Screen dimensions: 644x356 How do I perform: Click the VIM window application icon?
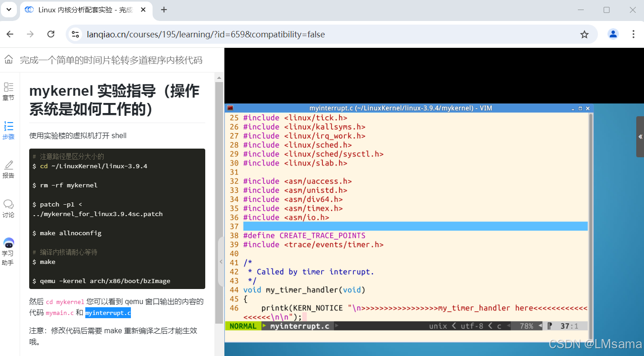tap(230, 108)
